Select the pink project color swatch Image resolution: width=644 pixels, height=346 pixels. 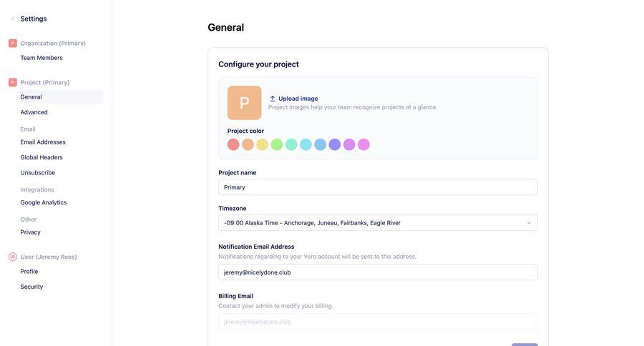(364, 144)
